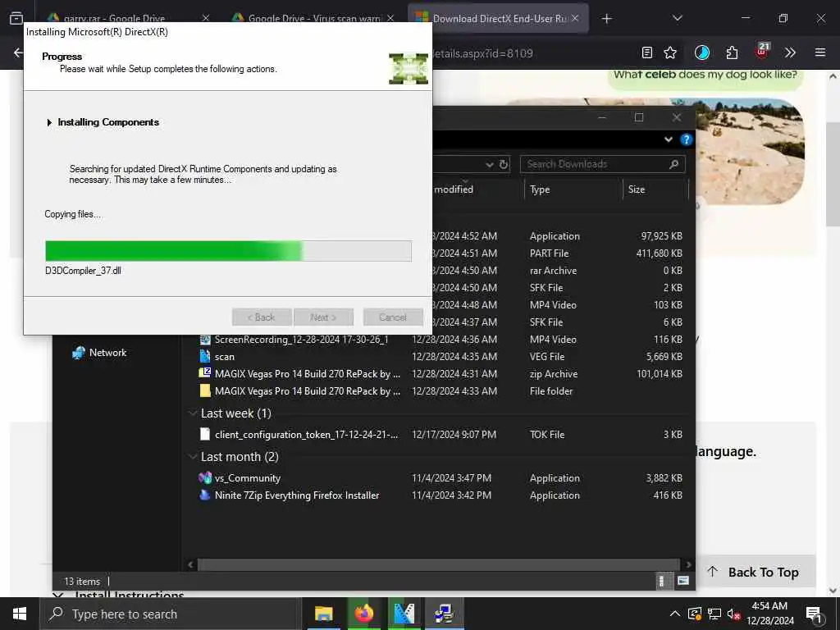Screen dimensions: 840x630
Task: Click the 97,925 KB size cell
Action: [x=661, y=236]
